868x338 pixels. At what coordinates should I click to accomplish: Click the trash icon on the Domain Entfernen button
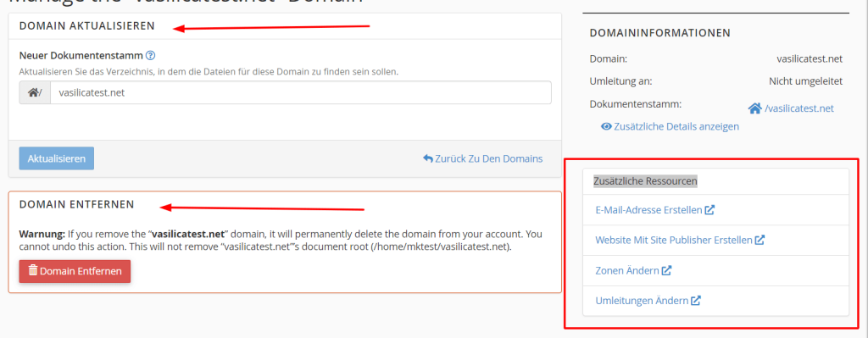tap(33, 270)
